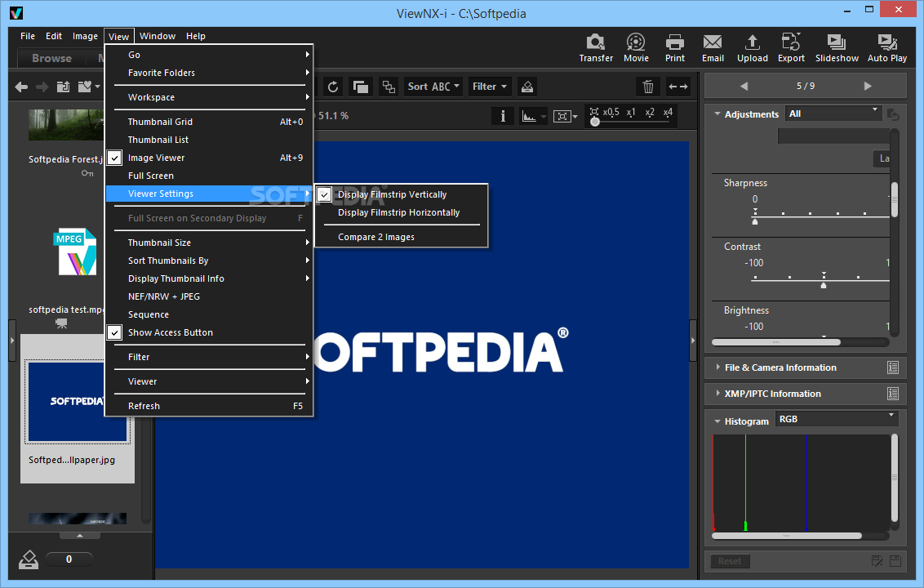Go forward with the right arrow icon
Screen dimensions: 924x588
click(42, 87)
